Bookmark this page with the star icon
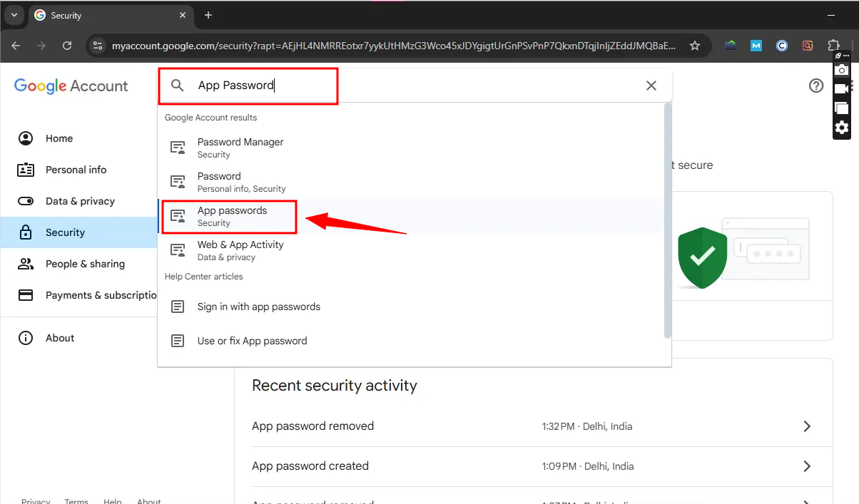 (x=695, y=46)
